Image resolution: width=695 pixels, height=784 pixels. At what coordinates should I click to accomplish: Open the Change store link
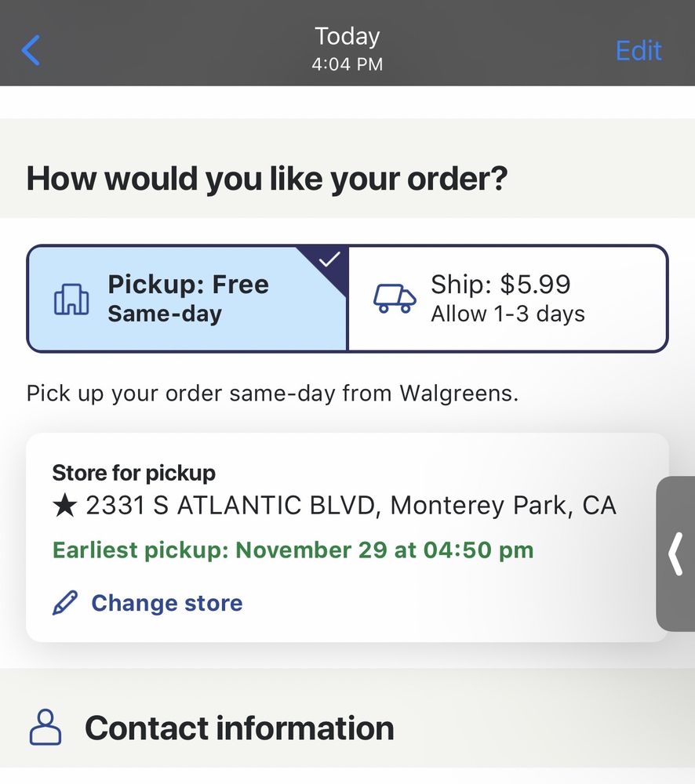166,602
